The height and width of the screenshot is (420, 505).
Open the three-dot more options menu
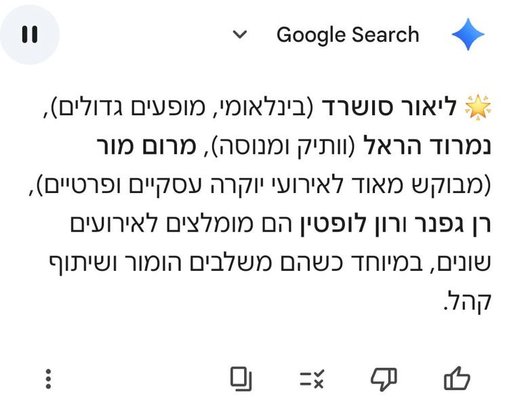point(48,379)
